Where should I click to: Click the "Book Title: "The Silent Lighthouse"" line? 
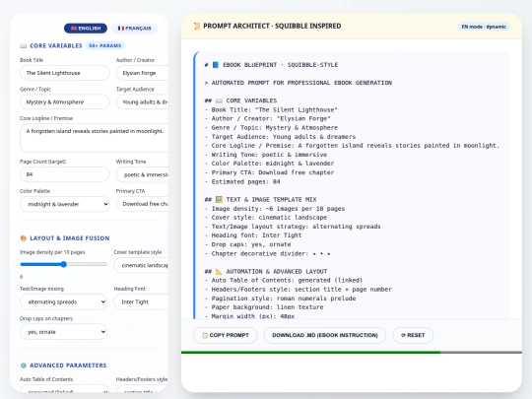tap(271, 109)
